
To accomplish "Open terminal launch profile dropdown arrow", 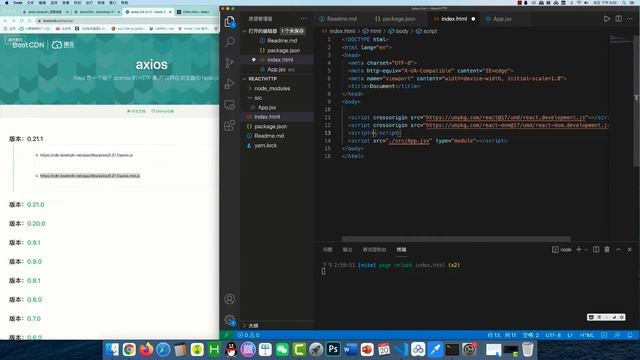I will point(586,249).
